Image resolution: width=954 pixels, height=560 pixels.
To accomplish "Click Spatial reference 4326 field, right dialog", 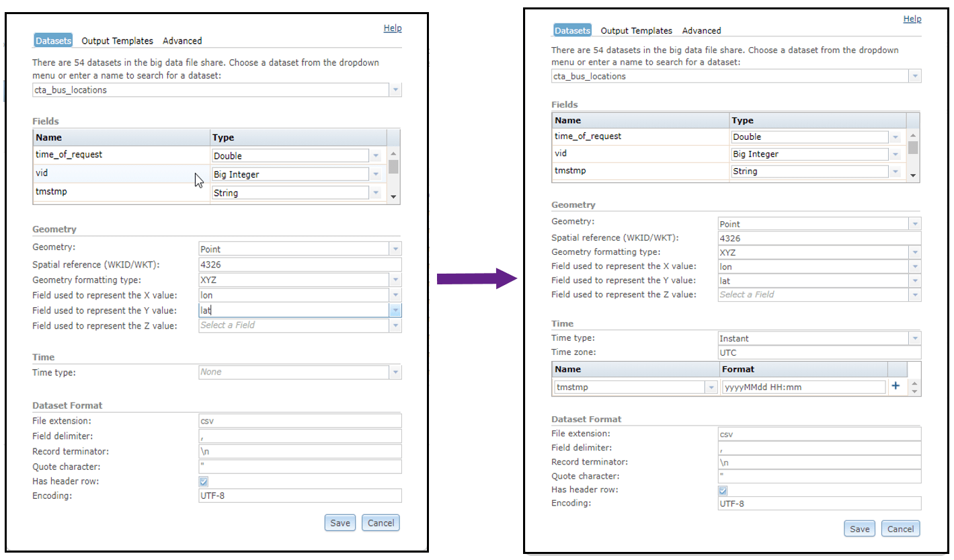I will point(819,238).
